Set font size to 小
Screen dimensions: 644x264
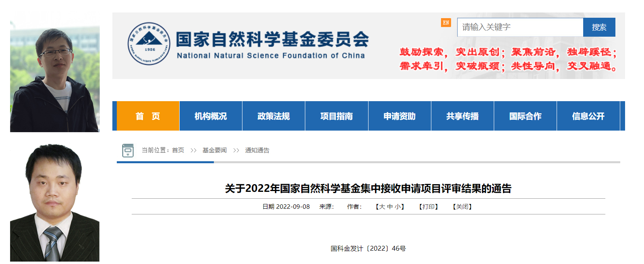click(x=397, y=207)
